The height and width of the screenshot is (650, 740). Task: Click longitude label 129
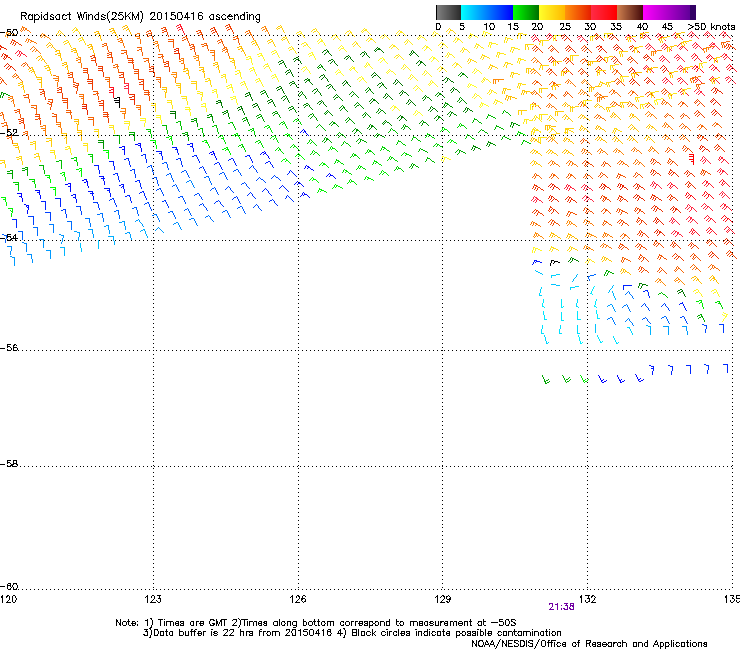(443, 599)
